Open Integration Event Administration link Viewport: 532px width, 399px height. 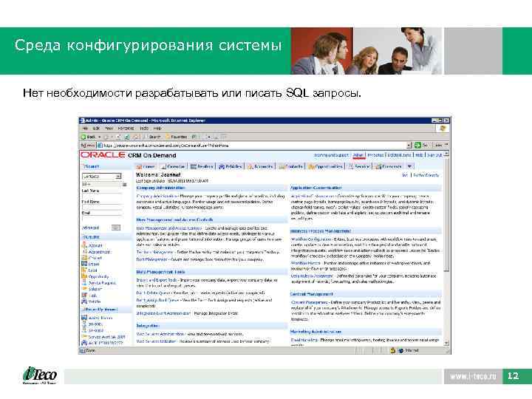click(163, 313)
